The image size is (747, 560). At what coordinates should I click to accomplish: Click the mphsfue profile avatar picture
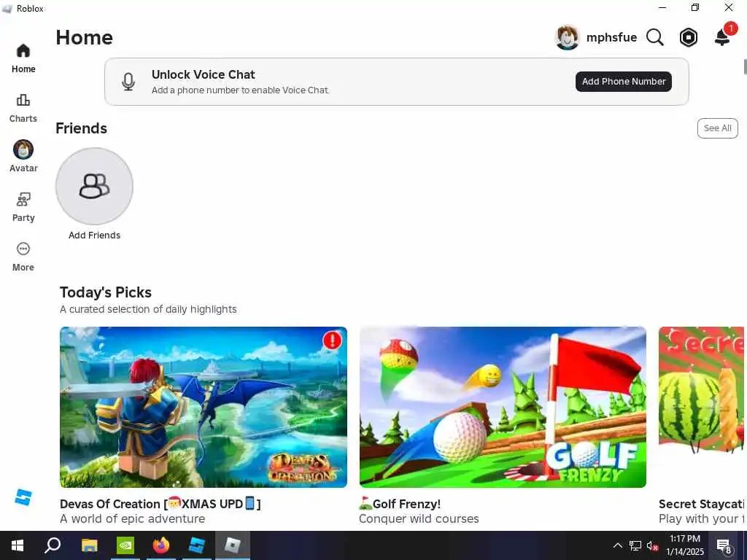click(x=567, y=37)
